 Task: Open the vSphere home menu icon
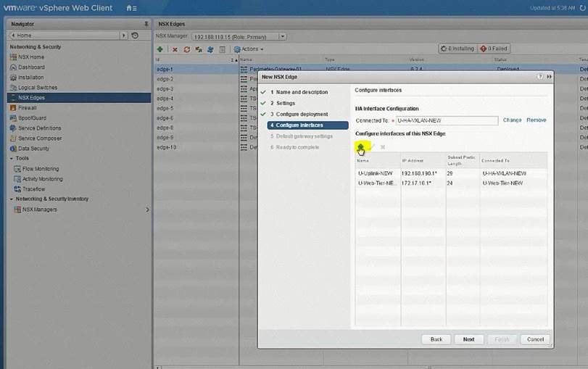coord(131,8)
